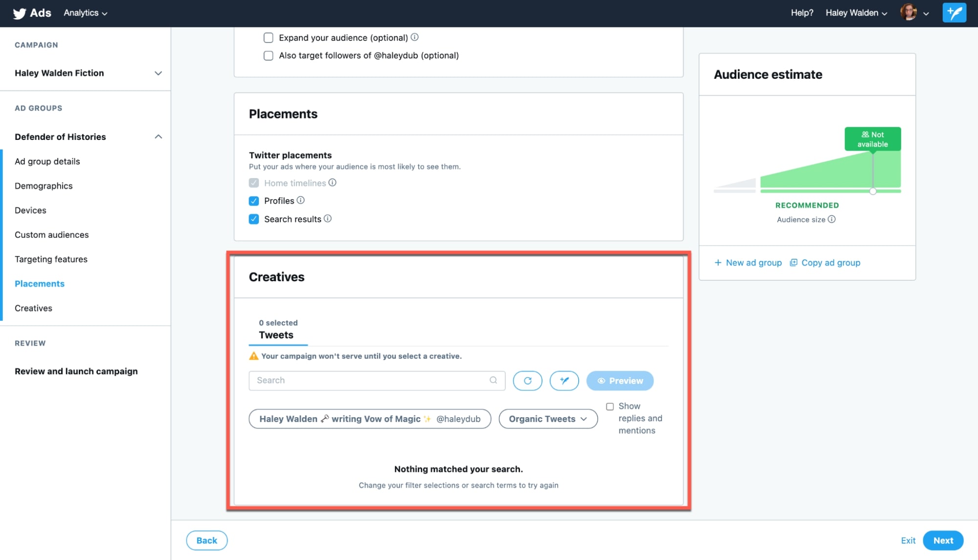Image resolution: width=978 pixels, height=560 pixels.
Task: Toggle the Search results placement checkbox
Action: 254,218
